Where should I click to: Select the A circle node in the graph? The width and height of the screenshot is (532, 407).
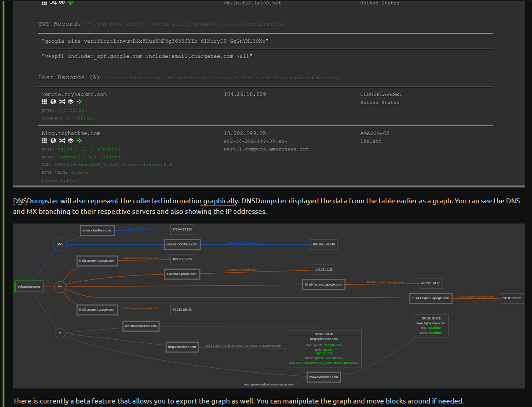click(x=60, y=334)
